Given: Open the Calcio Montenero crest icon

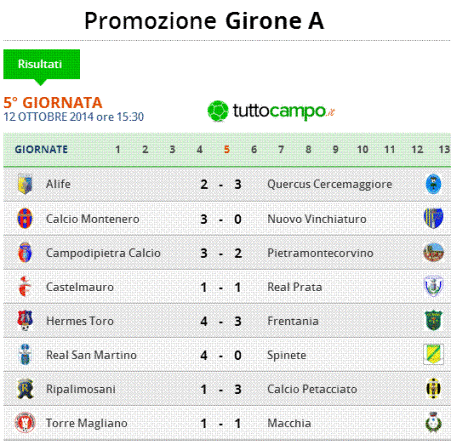Looking at the screenshot, I should (25, 219).
